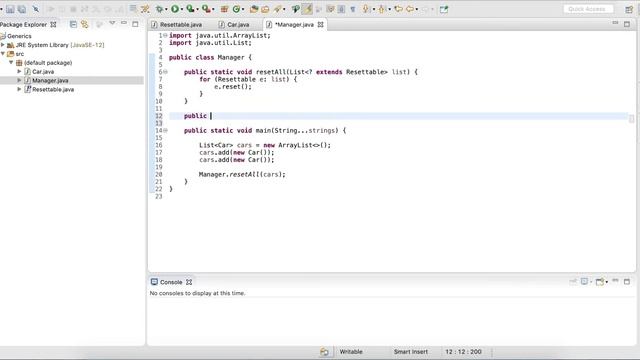
Task: Collapse main method fold marker line 14
Action: (x=165, y=131)
